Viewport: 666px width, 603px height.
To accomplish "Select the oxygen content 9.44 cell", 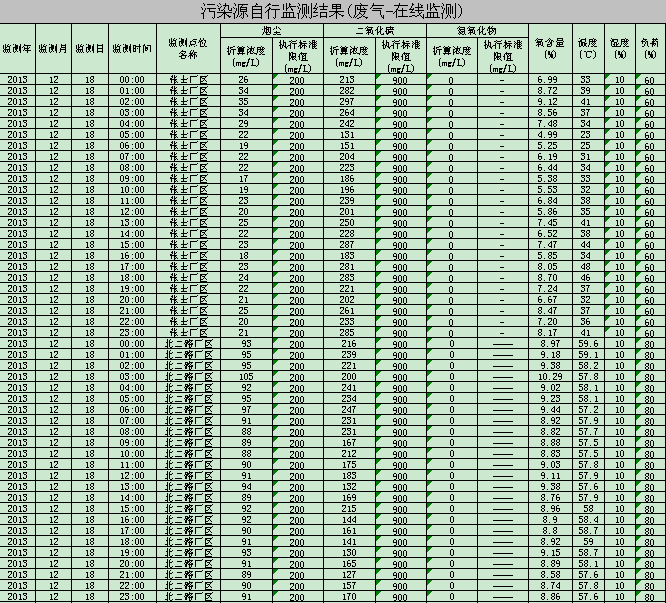I will click(x=550, y=410).
